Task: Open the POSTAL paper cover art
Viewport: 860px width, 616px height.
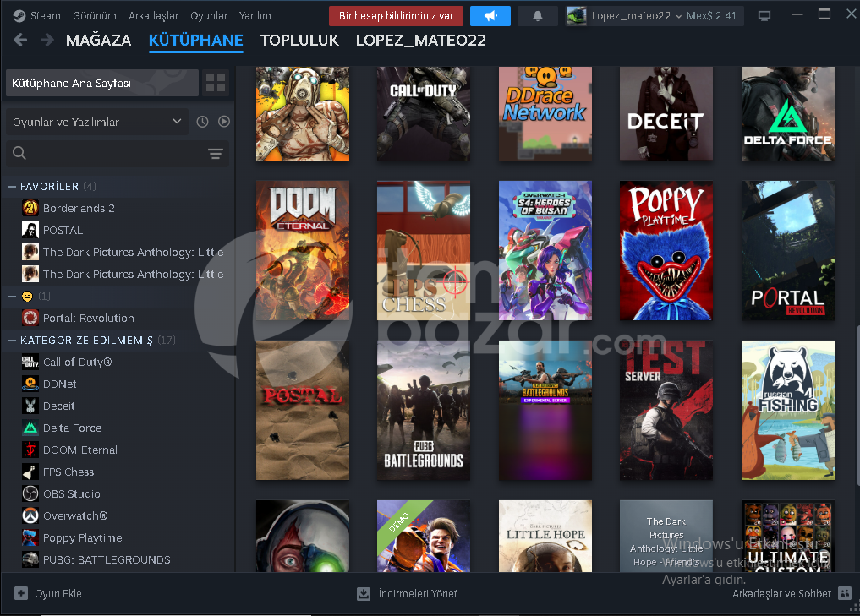Action: pos(303,410)
